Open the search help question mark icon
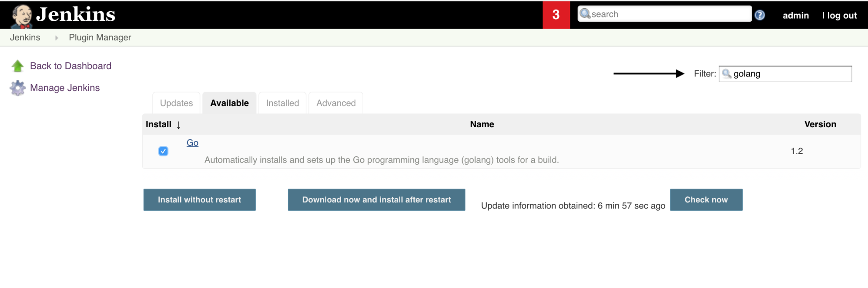 coord(760,15)
